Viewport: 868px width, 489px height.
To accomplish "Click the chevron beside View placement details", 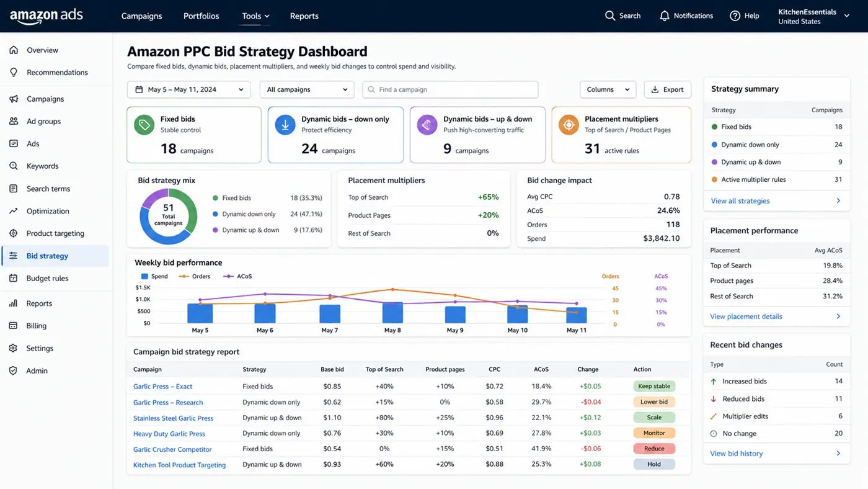I will pos(838,316).
